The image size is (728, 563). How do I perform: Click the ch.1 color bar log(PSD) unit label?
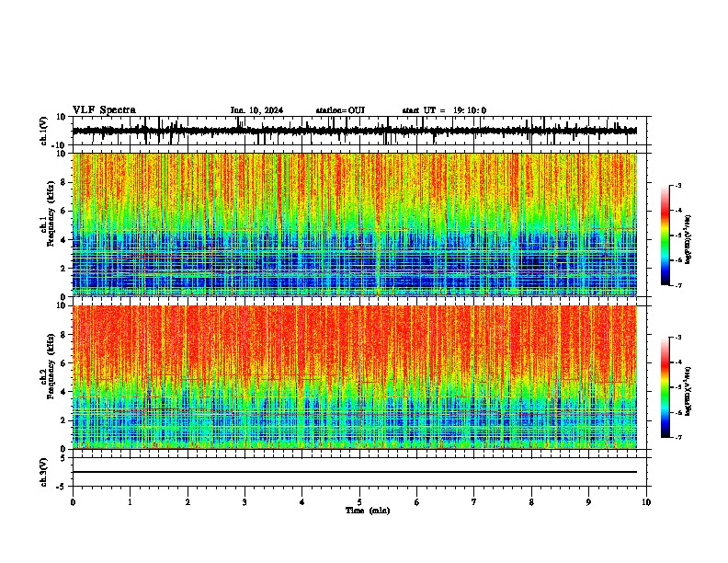coord(688,240)
